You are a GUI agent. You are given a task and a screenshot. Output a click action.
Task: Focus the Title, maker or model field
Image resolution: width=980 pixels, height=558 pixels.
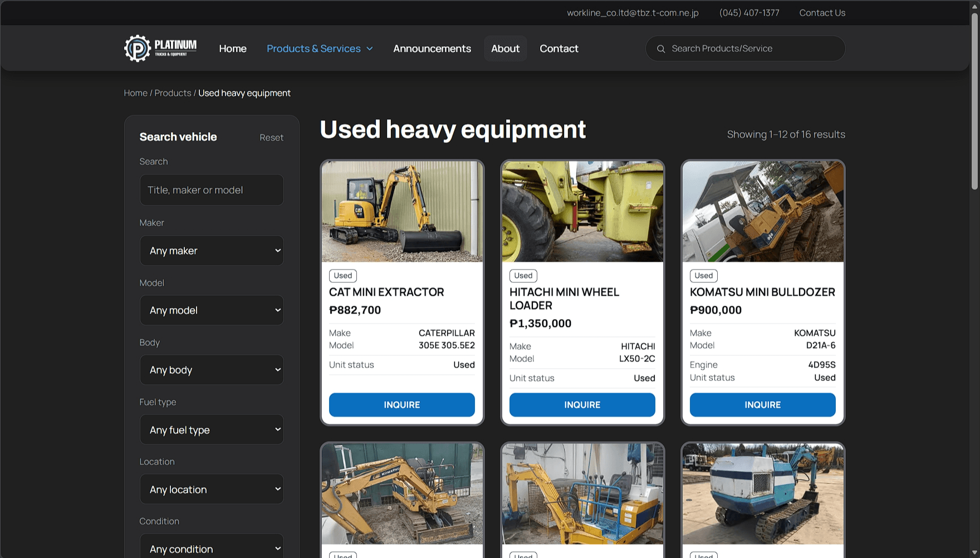(x=212, y=190)
